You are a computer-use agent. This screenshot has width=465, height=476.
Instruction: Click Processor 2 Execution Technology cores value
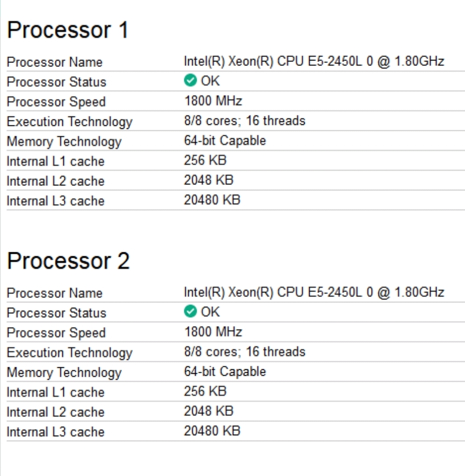[x=245, y=352]
